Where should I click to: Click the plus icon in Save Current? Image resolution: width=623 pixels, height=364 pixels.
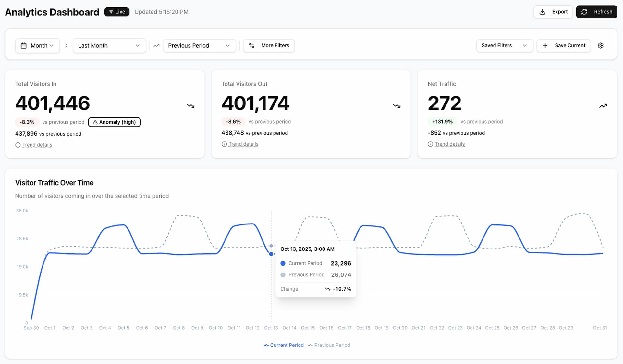[545, 46]
